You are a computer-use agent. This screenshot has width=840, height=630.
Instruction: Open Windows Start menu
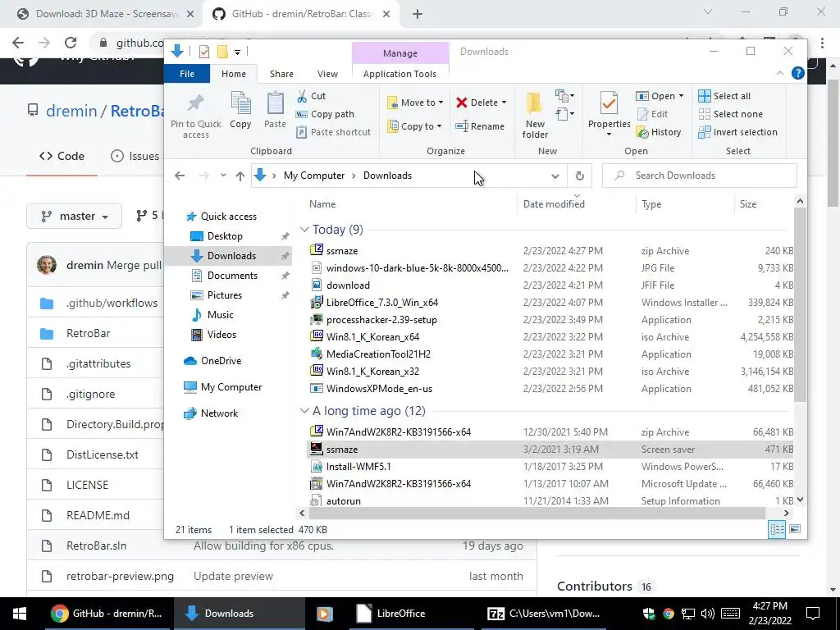click(20, 614)
